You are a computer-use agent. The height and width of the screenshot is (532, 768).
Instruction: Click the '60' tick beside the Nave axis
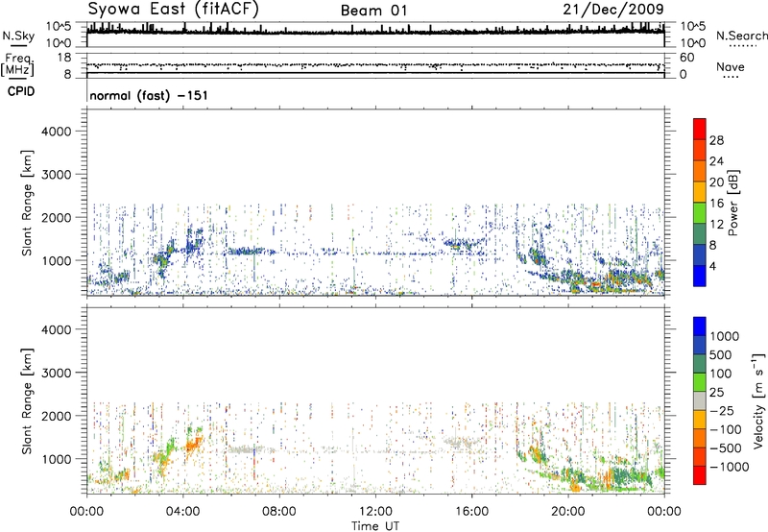click(686, 58)
